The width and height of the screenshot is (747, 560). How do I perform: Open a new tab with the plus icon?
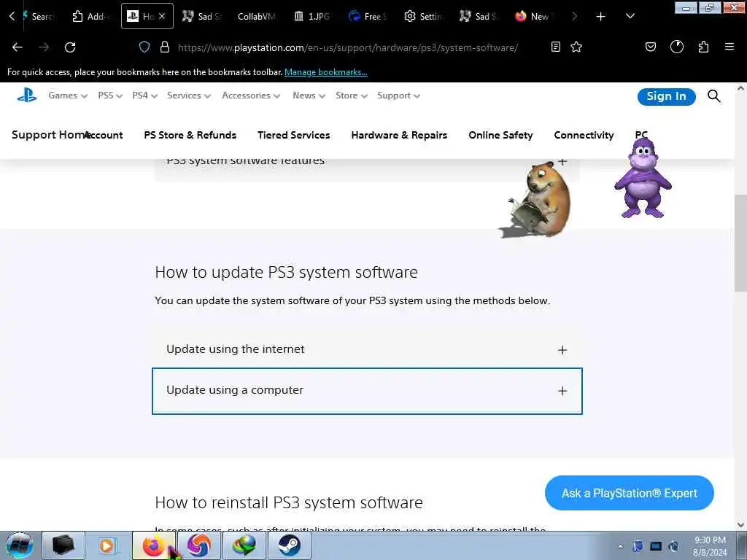click(601, 17)
